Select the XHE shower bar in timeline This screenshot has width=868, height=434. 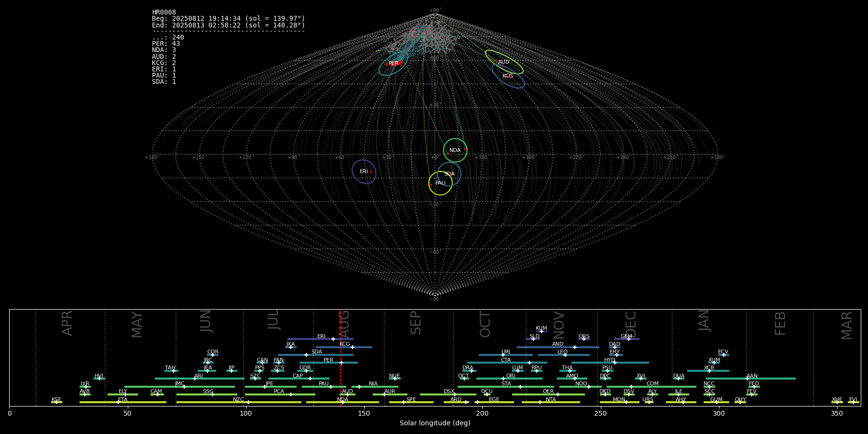coord(837,402)
